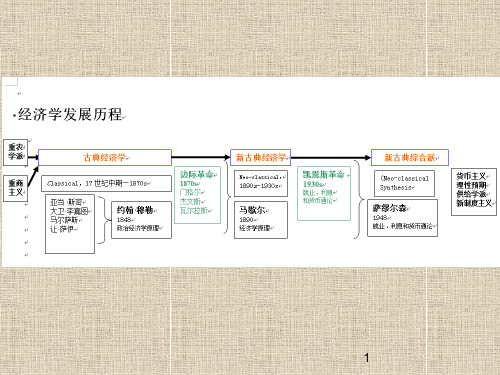Click the '1890s-1930s' date range

click(x=259, y=186)
